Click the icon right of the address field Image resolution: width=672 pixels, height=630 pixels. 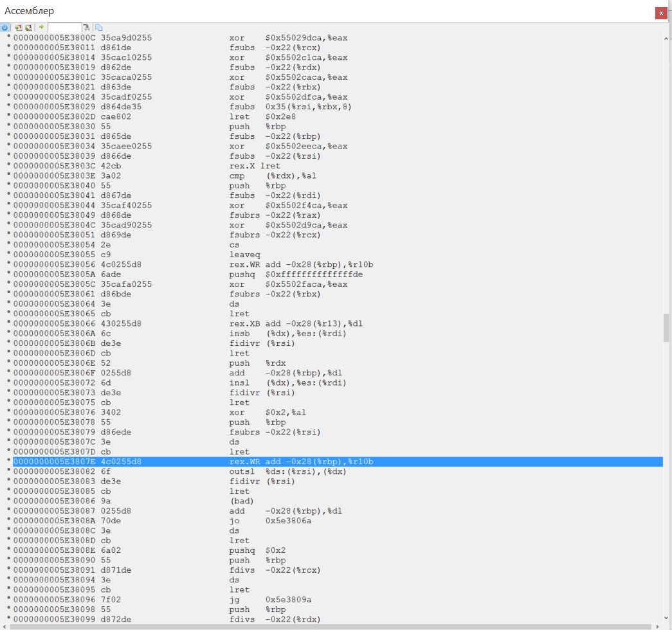pos(87,28)
